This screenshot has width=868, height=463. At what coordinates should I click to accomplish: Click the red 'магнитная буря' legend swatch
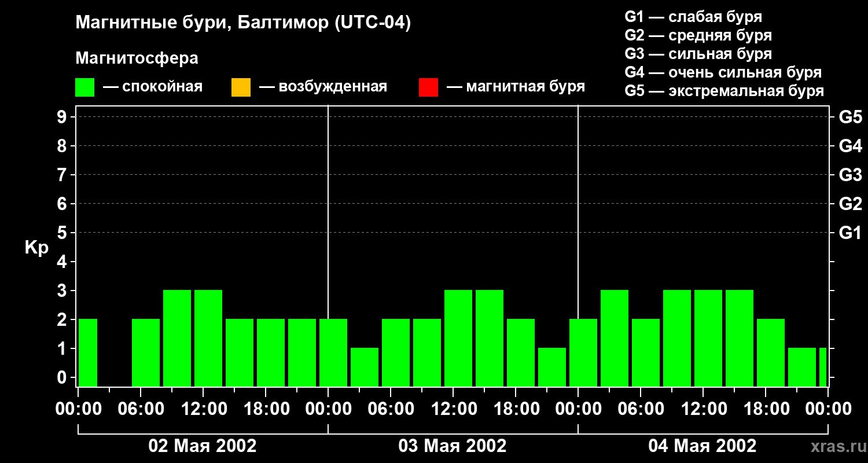pyautogui.click(x=428, y=87)
